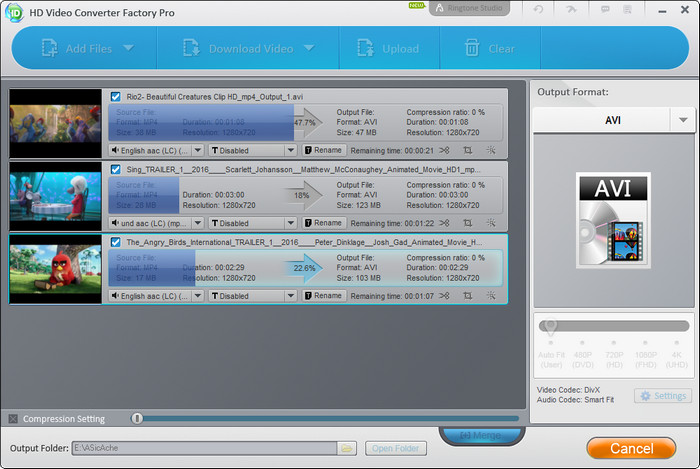Browse for output folder with the folder icon
Image resolution: width=700 pixels, height=469 pixels.
347,448
